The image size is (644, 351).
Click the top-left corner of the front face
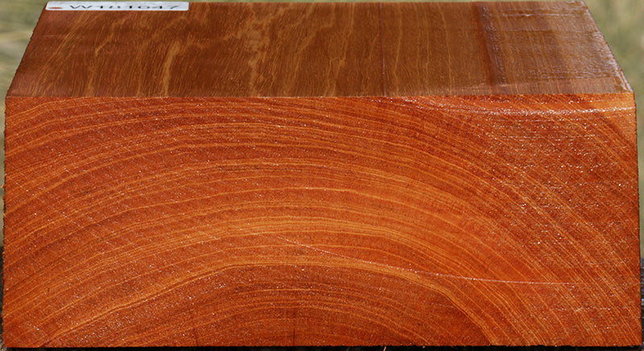tap(8, 99)
